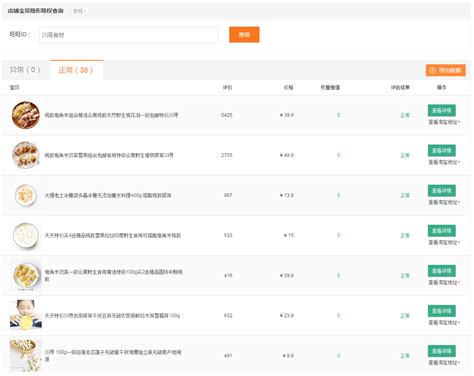
Task: Click the lotus seed thumbnail in the 491-review row
Action: [x=26, y=355]
